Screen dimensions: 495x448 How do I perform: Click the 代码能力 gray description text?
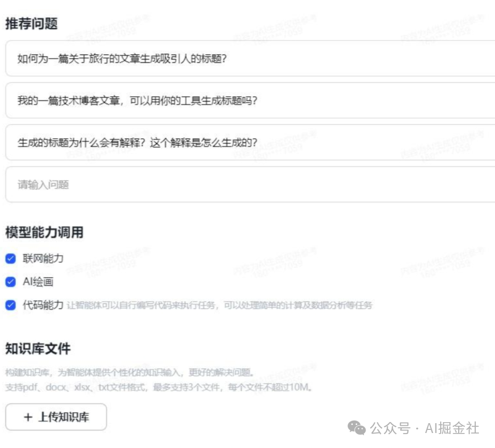[220, 305]
